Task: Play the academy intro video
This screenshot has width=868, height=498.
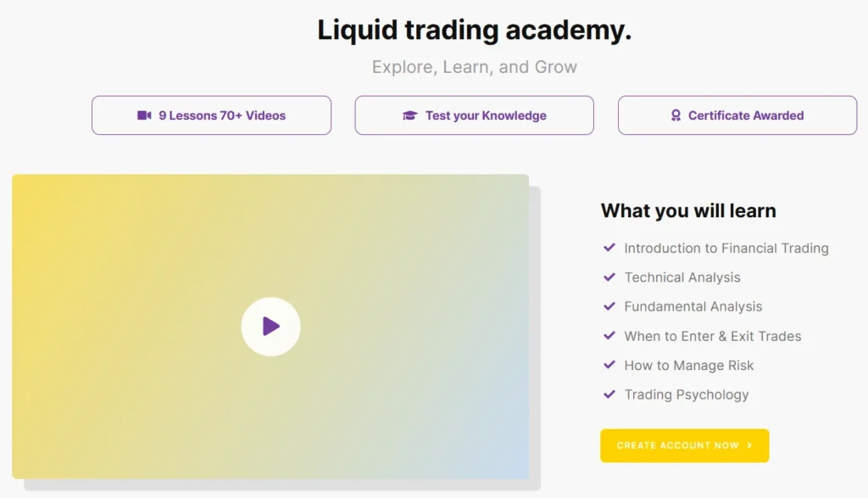Action: 270,326
